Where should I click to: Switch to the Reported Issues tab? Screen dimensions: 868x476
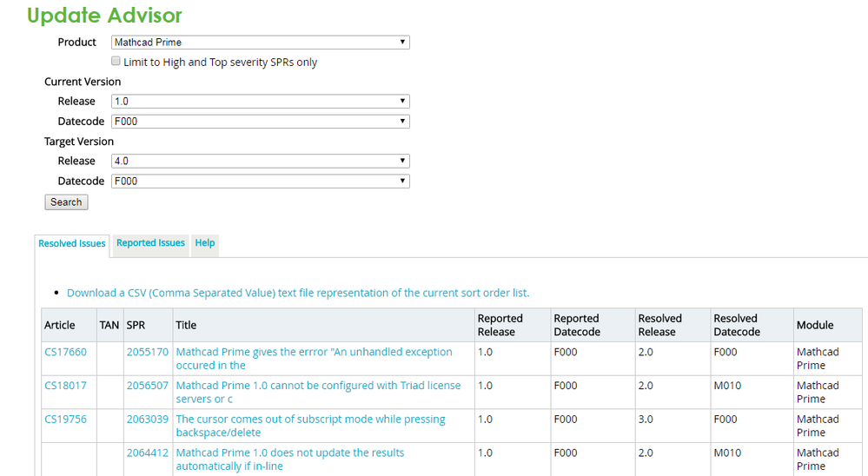pos(150,243)
